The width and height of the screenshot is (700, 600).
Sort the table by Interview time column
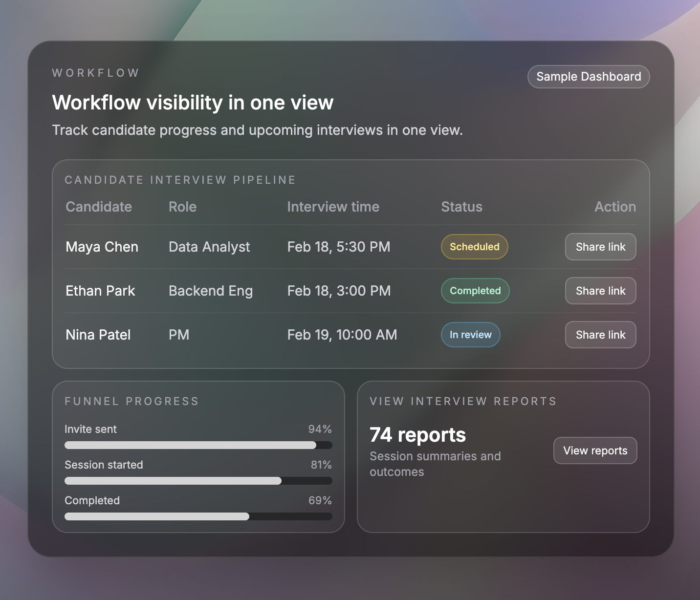(x=333, y=207)
